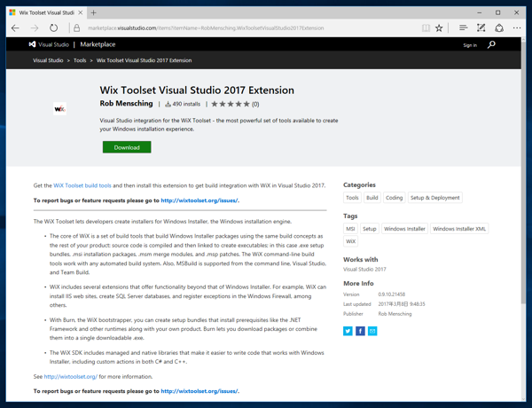Click version number 0.9.10.21458

tap(392, 294)
